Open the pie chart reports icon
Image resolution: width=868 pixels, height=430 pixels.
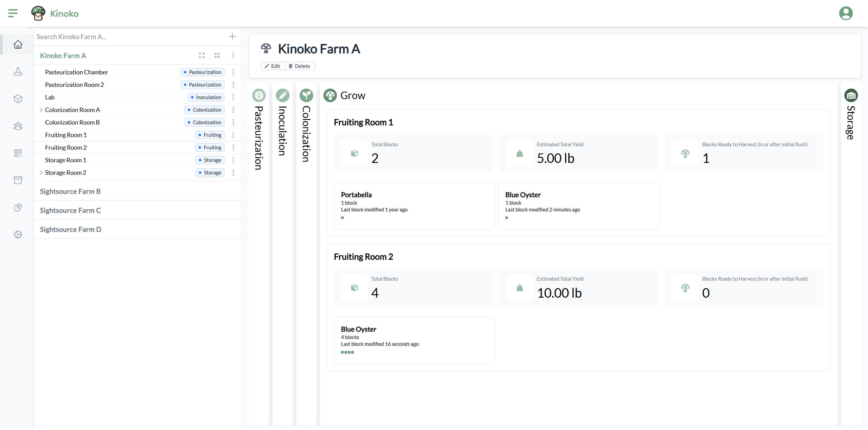18,207
